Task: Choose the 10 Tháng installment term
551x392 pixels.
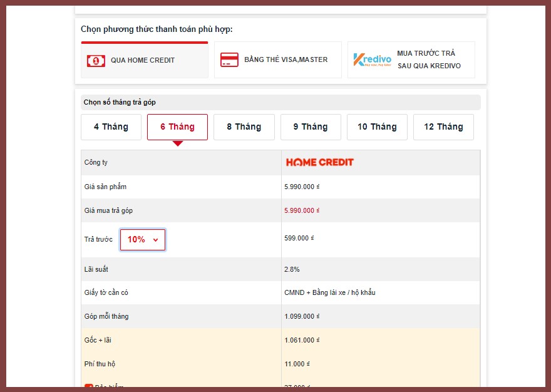Action: tap(377, 127)
